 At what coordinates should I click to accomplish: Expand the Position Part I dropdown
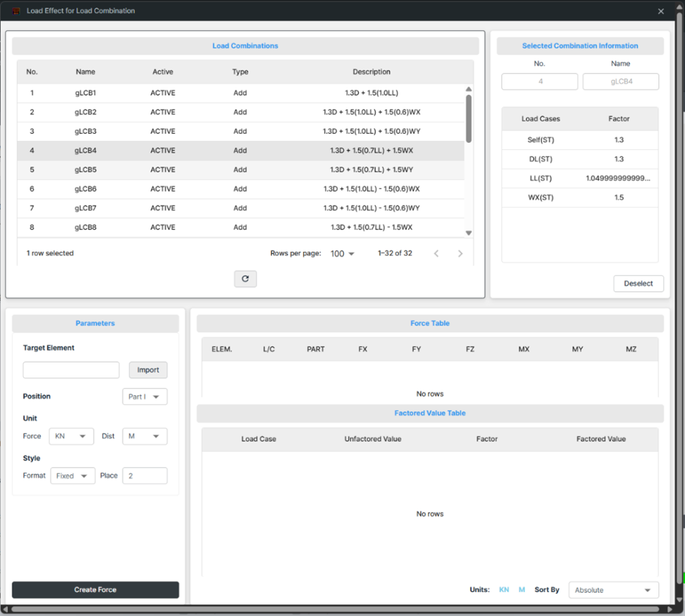click(144, 396)
